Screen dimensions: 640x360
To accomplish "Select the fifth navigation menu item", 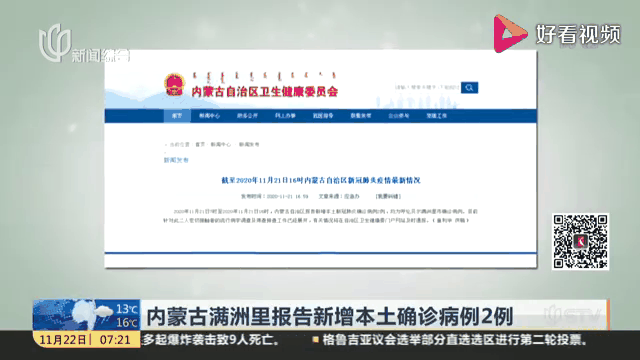I will [x=323, y=116].
